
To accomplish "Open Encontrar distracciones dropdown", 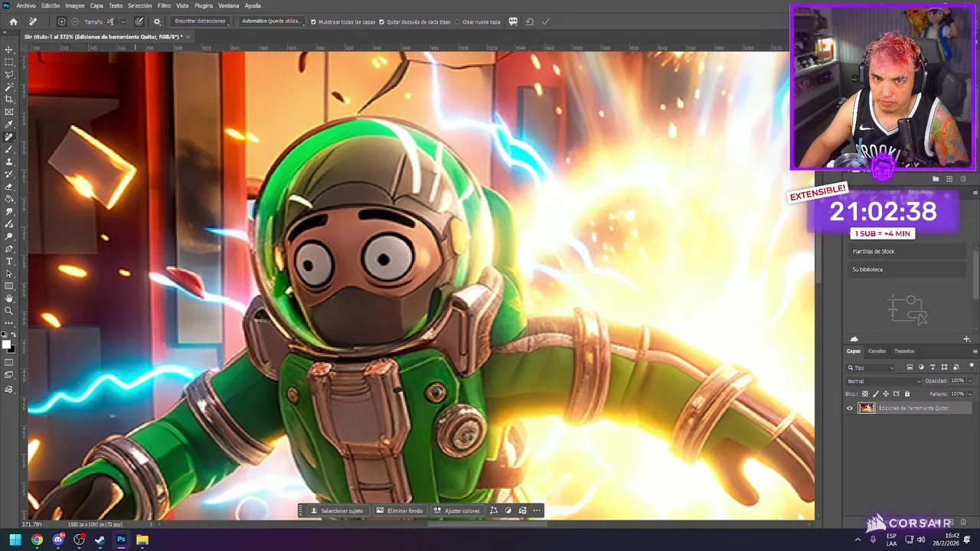I will tap(201, 21).
